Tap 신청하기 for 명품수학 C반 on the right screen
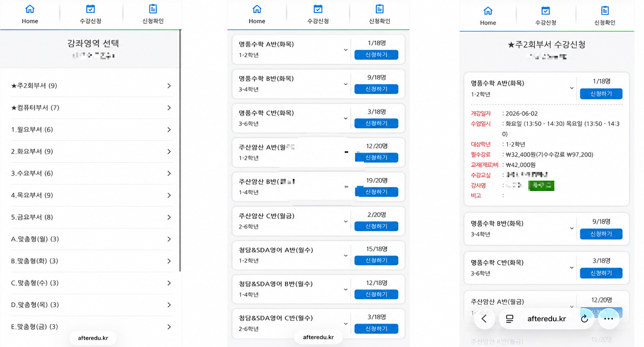The width and height of the screenshot is (644, 347). [601, 273]
